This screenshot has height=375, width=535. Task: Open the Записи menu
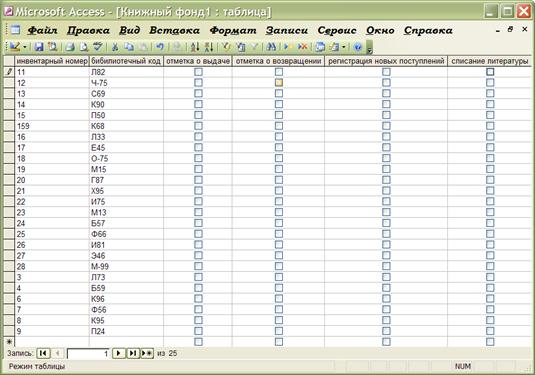click(287, 30)
